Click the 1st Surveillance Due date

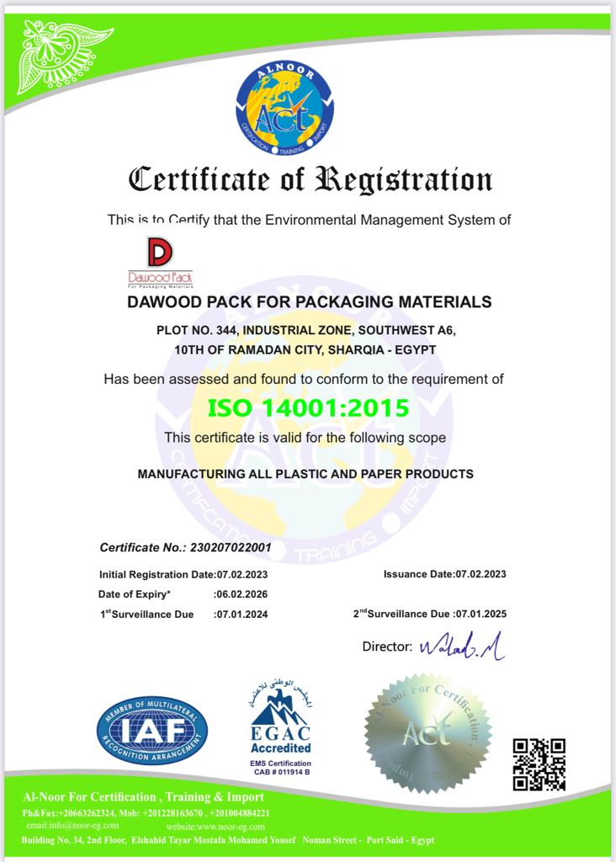coord(183,614)
